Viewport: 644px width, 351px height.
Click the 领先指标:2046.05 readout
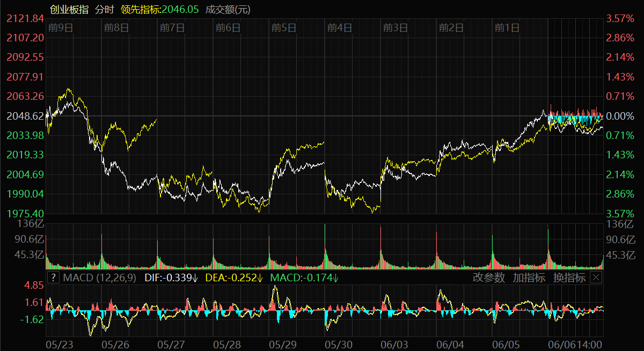160,9
